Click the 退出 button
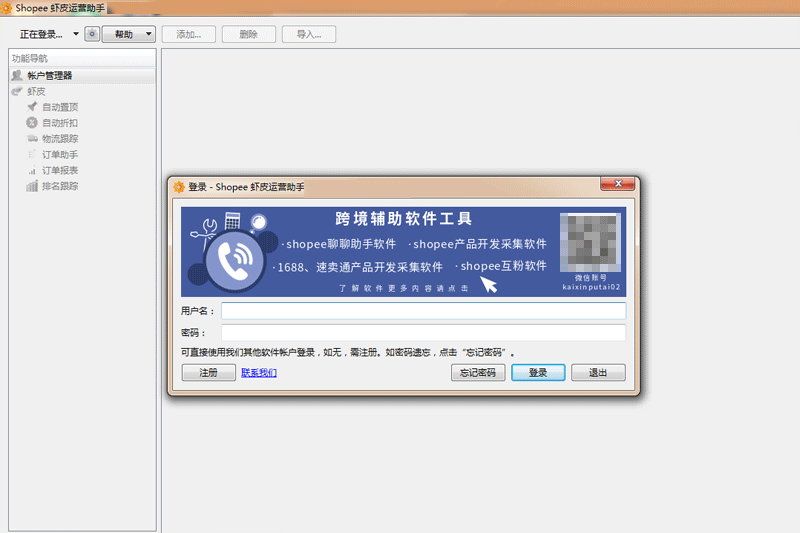 click(598, 372)
